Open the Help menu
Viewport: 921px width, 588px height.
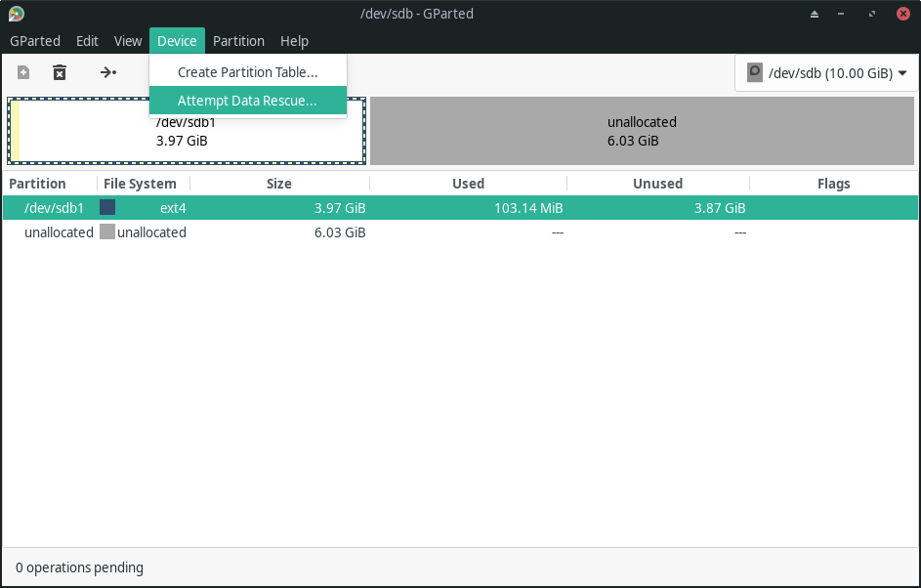tap(294, 41)
